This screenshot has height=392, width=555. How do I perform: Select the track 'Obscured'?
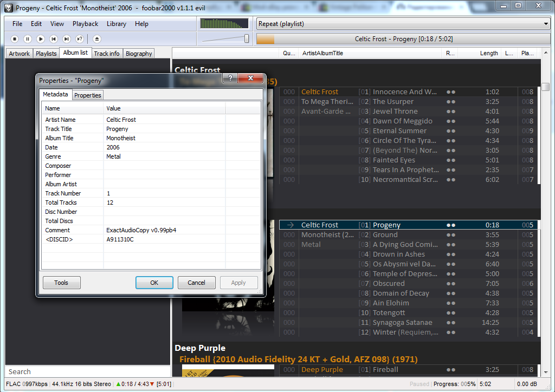click(409, 284)
